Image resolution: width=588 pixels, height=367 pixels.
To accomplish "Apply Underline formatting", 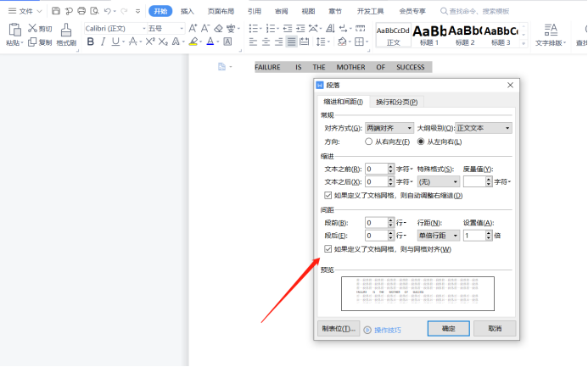I will (115, 42).
